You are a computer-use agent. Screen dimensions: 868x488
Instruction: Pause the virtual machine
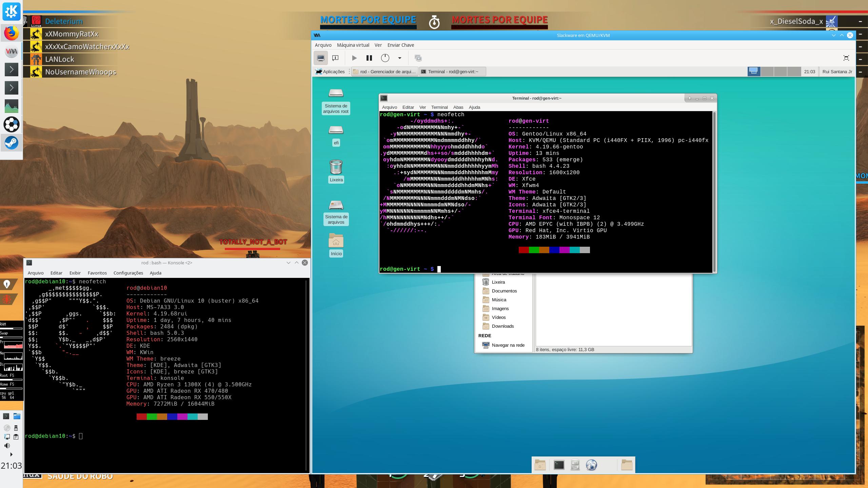pyautogui.click(x=369, y=58)
